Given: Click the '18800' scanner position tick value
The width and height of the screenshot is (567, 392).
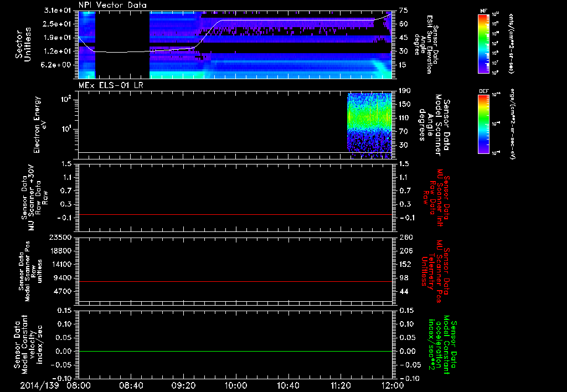Looking at the screenshot, I should (x=60, y=251).
